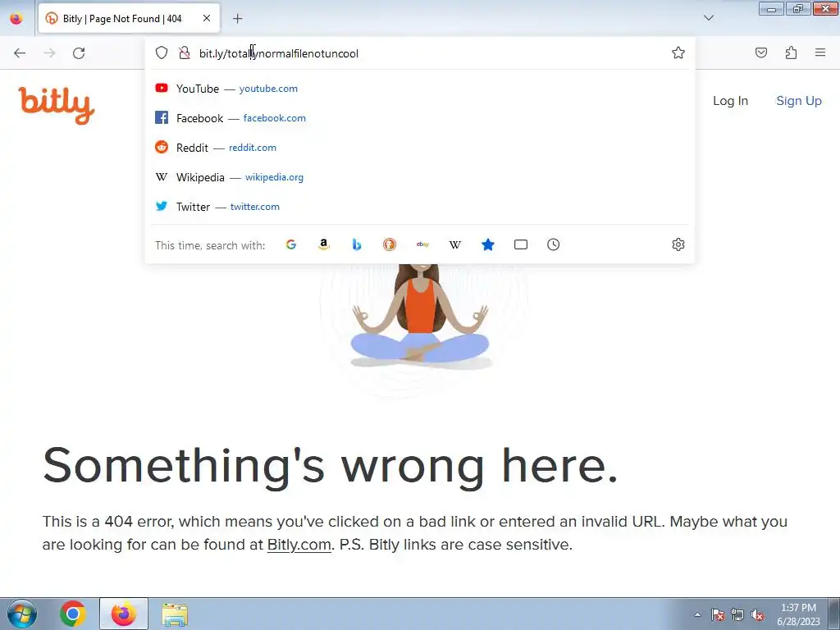Reload the page with refresh icon
This screenshot has width=840, height=630.
[x=79, y=53]
